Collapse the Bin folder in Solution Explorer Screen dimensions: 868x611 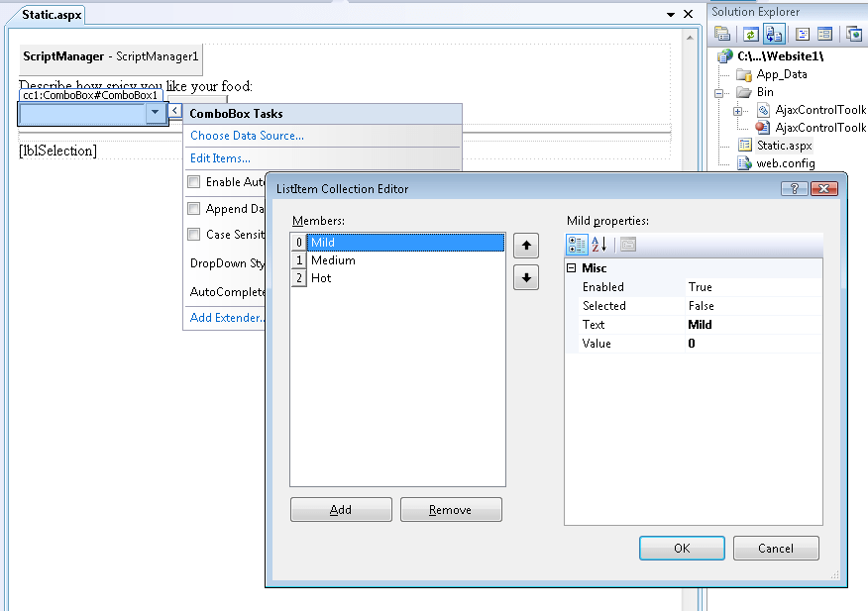(718, 91)
